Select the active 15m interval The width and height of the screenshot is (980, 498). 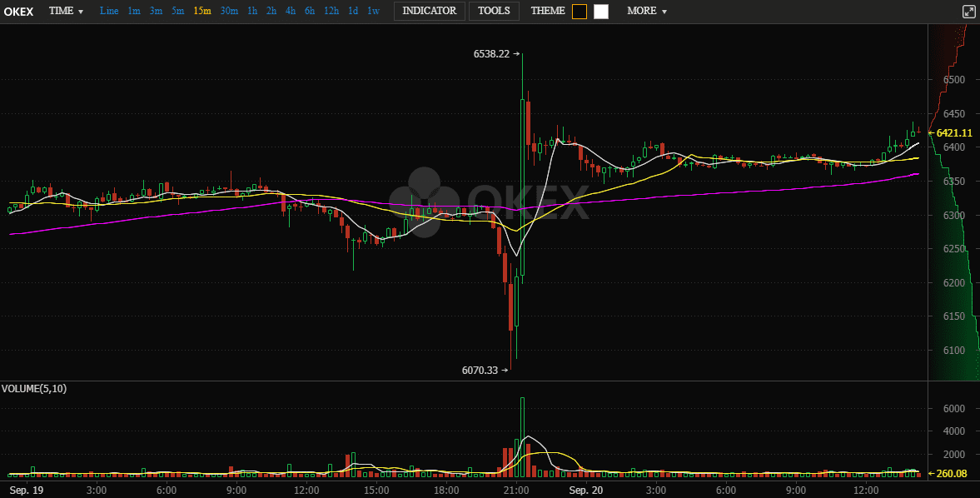[202, 11]
